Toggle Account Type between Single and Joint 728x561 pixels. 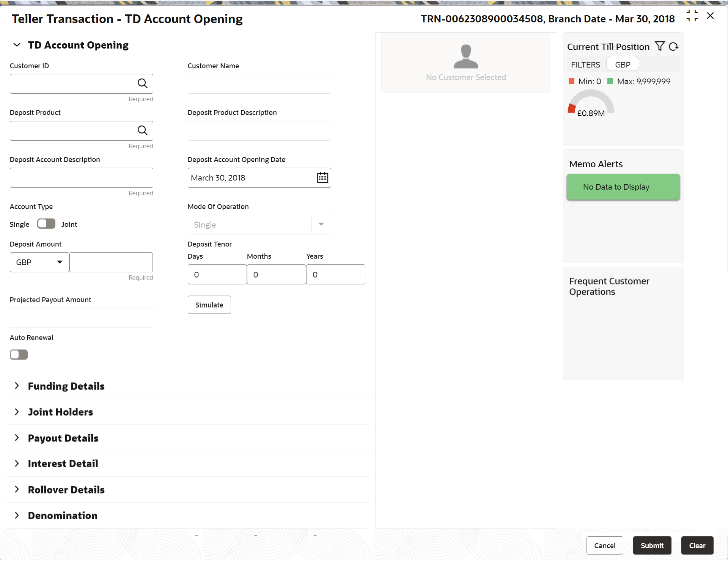click(x=46, y=224)
